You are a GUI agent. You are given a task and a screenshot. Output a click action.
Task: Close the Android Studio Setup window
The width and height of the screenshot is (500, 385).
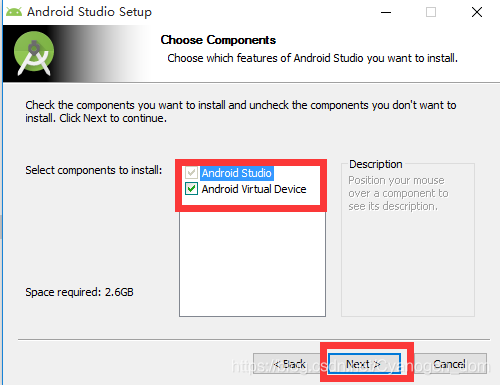point(477,12)
